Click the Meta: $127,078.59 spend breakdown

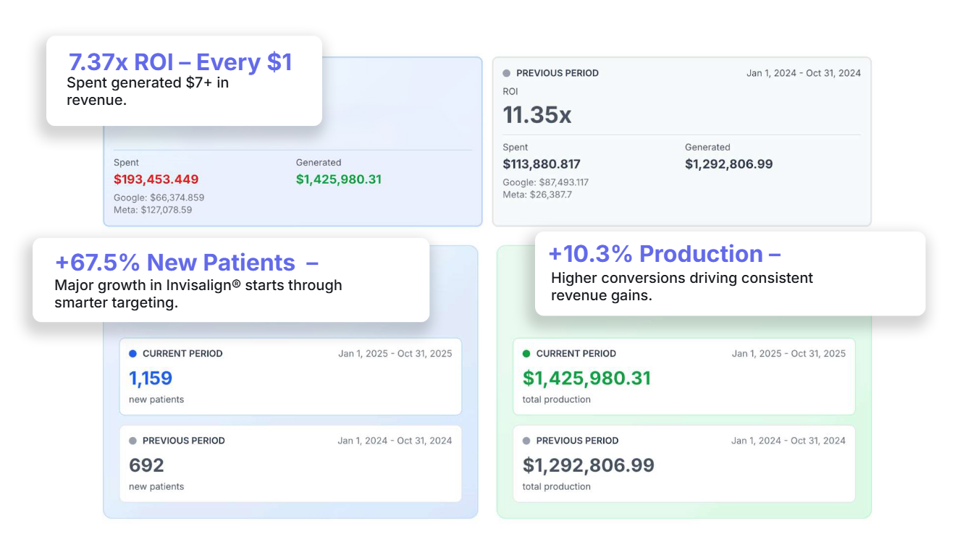click(x=153, y=210)
